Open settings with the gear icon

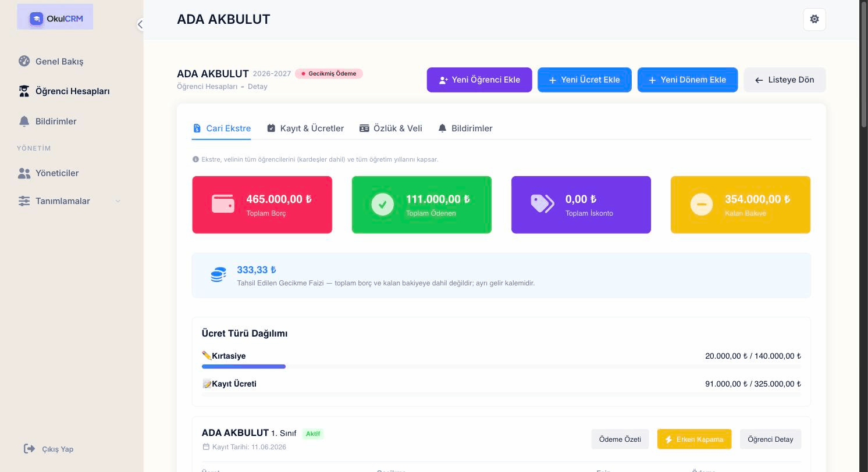pyautogui.click(x=814, y=19)
